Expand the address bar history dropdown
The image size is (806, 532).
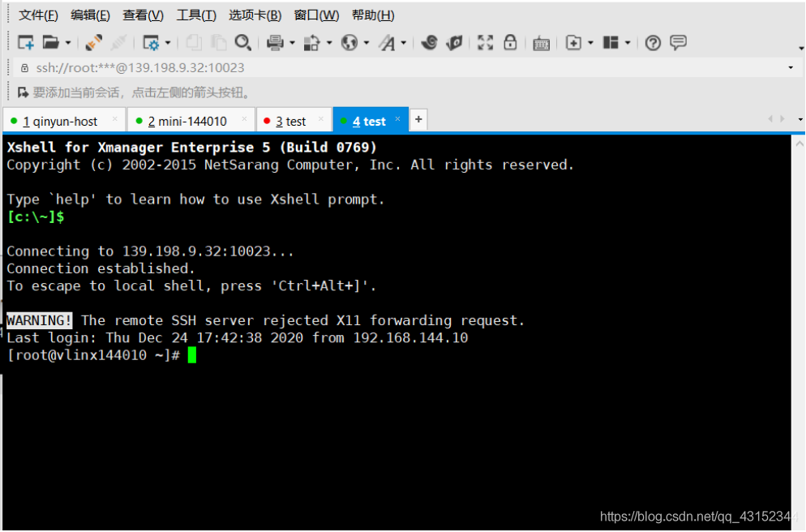click(x=791, y=67)
